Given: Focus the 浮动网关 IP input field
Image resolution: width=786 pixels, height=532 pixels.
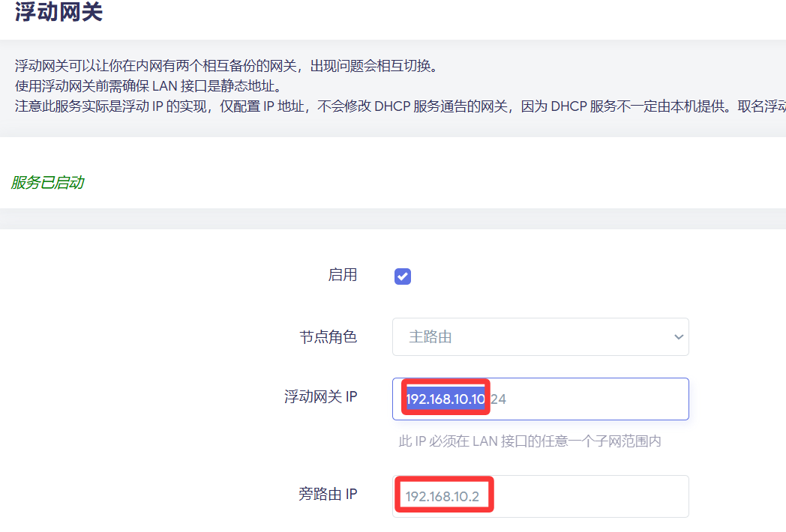Looking at the screenshot, I should (x=592, y=399).
